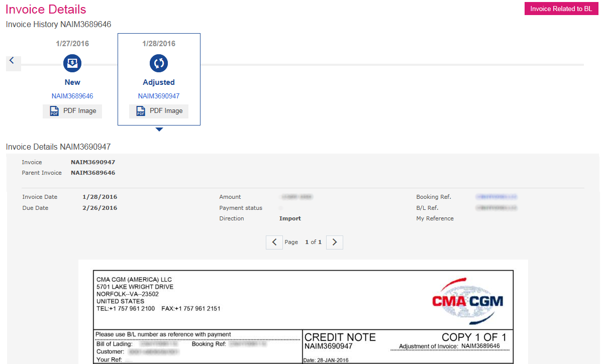
Task: Click the Page 1 of 1 indicator
Action: click(x=304, y=242)
